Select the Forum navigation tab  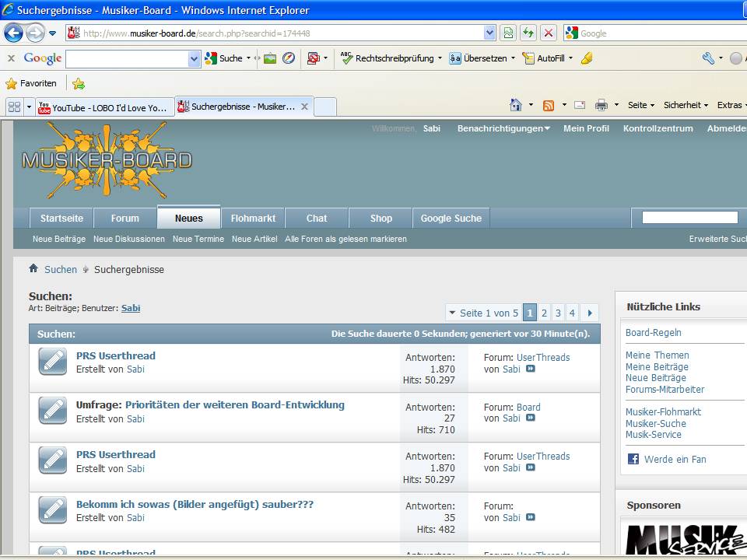[124, 218]
